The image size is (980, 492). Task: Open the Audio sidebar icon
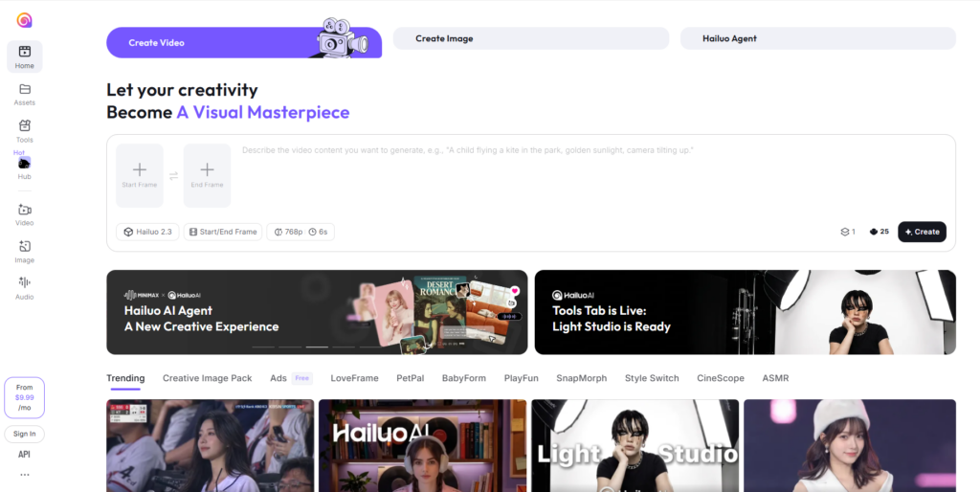[x=25, y=282]
